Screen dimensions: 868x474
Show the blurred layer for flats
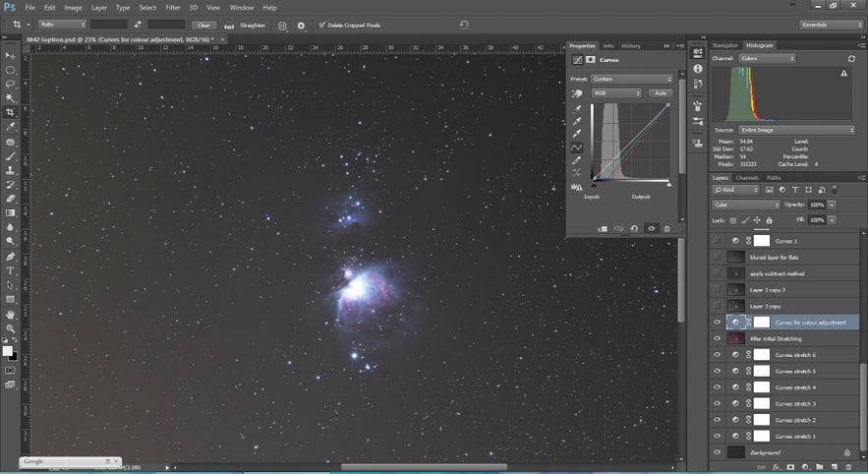click(718, 257)
